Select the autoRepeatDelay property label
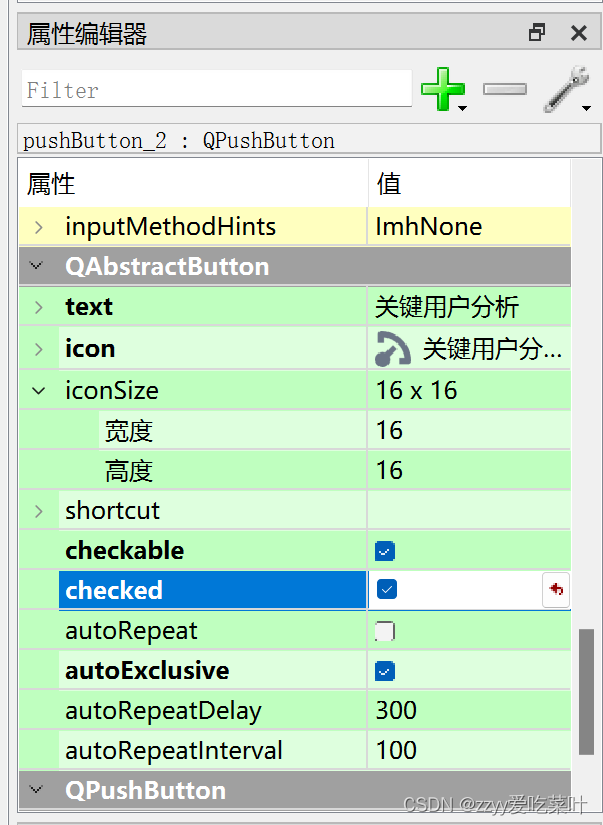This screenshot has width=603, height=825. (x=163, y=711)
